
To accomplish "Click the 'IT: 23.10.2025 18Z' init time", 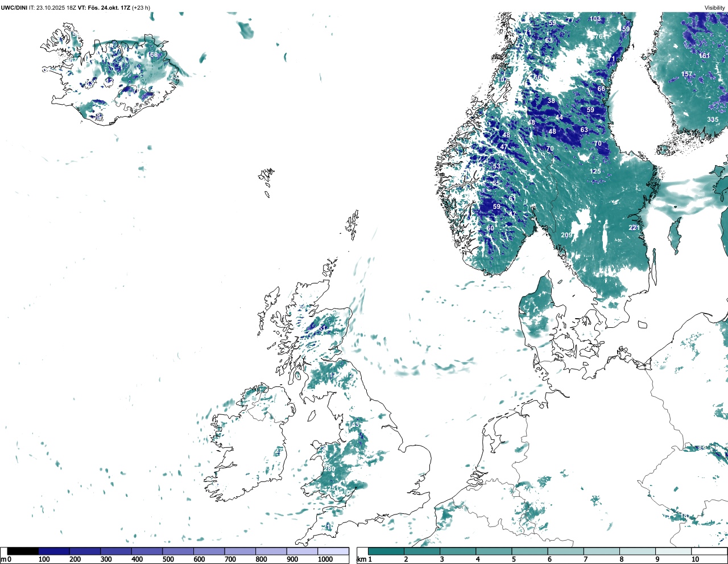I will [52, 7].
